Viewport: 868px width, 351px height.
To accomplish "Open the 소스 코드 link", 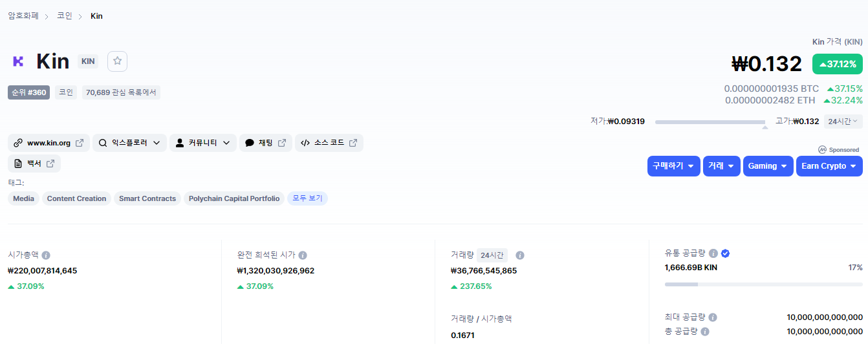I will click(329, 143).
